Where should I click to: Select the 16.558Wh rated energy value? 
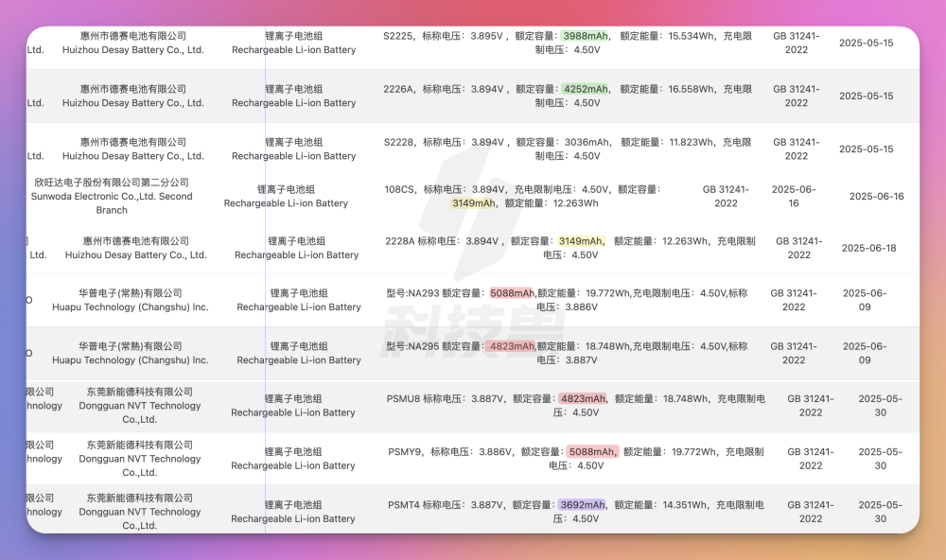pyautogui.click(x=692, y=89)
